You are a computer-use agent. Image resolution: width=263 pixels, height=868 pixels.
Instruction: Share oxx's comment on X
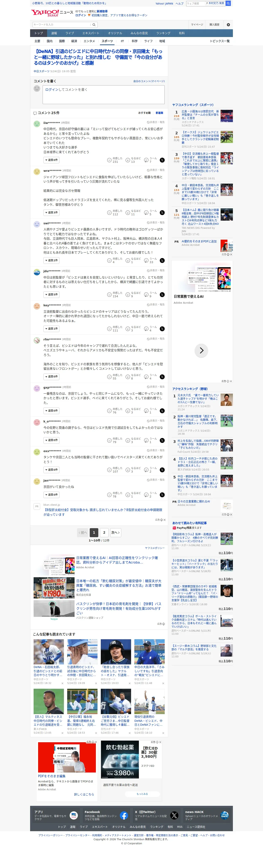point(162,470)
